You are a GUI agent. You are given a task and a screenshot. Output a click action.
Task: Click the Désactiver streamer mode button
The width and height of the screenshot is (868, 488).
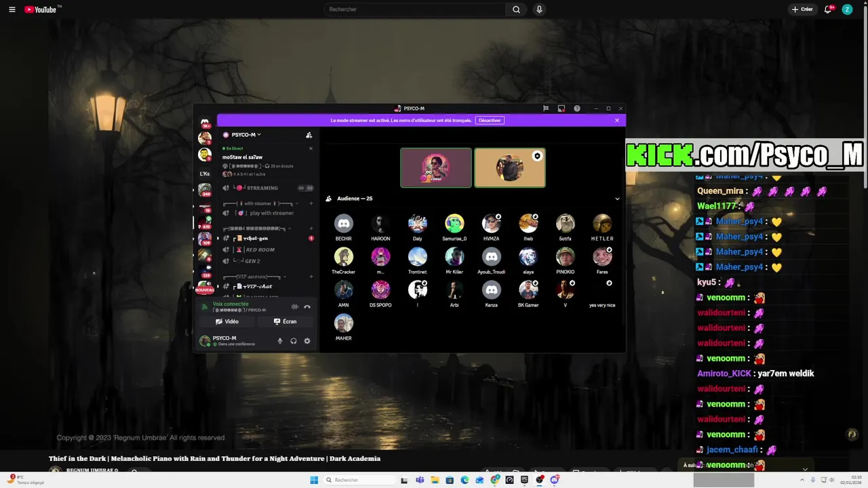[x=490, y=121]
